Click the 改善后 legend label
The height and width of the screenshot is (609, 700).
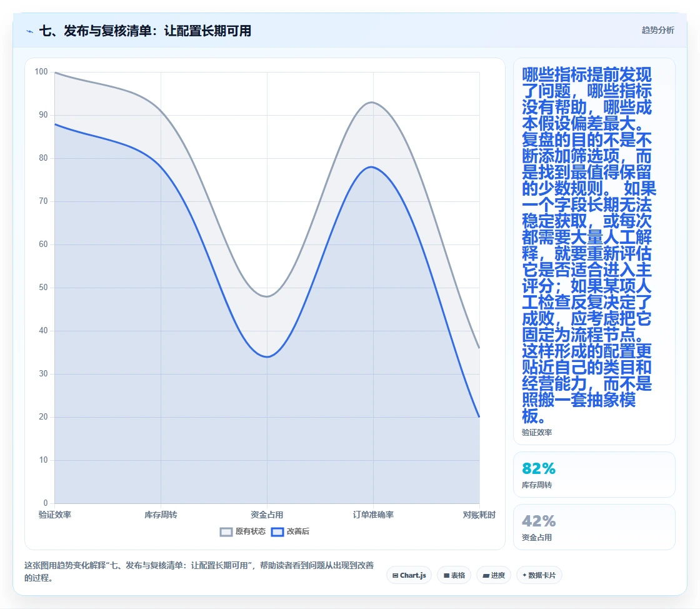pos(297,531)
